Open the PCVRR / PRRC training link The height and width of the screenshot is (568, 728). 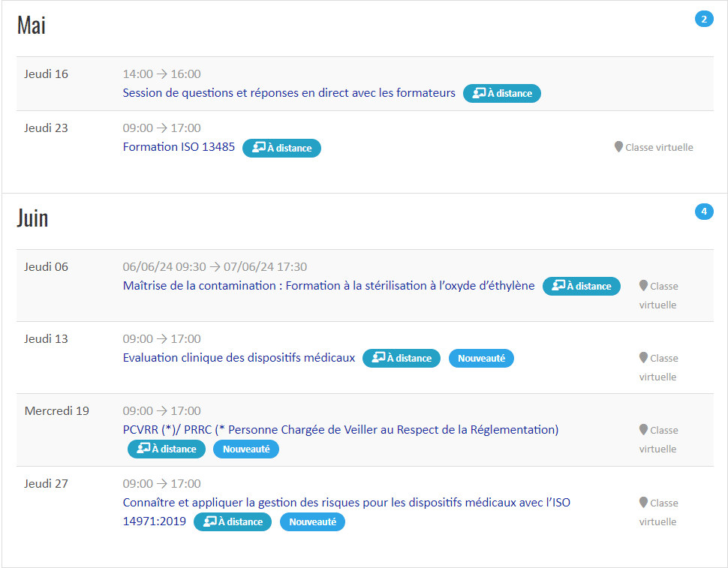[x=341, y=430]
